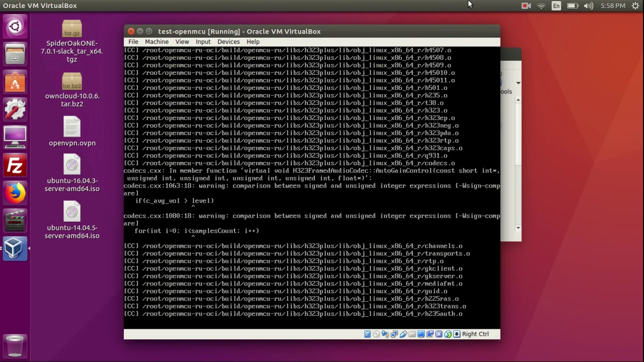
Task: Click the terminal line ending in h4507.o
Action: pyautogui.click(x=287, y=50)
